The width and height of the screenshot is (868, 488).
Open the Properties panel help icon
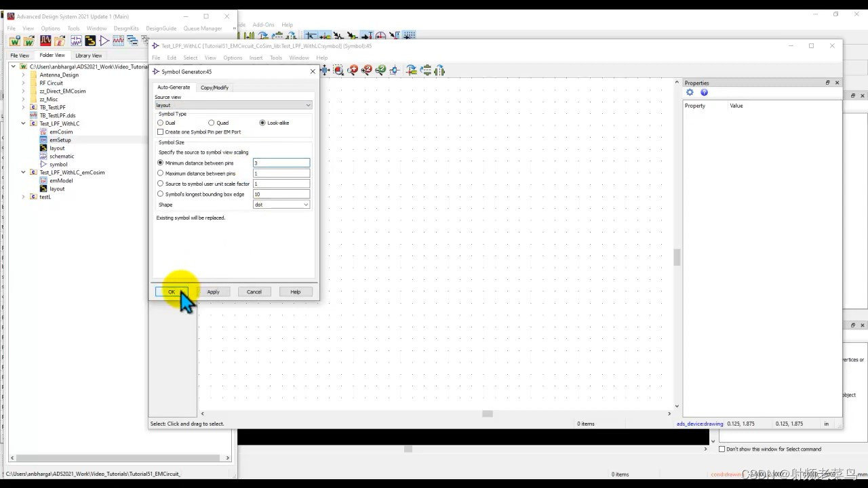tap(704, 92)
